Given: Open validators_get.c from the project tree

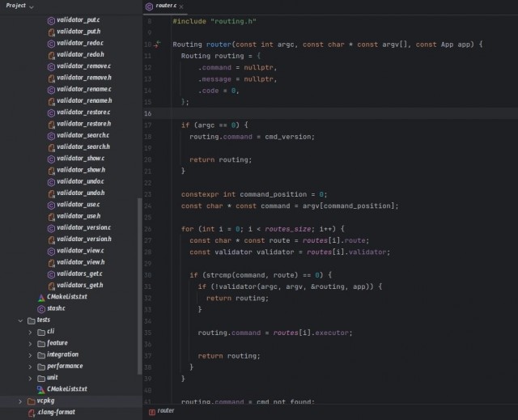Looking at the screenshot, I should pos(79,274).
